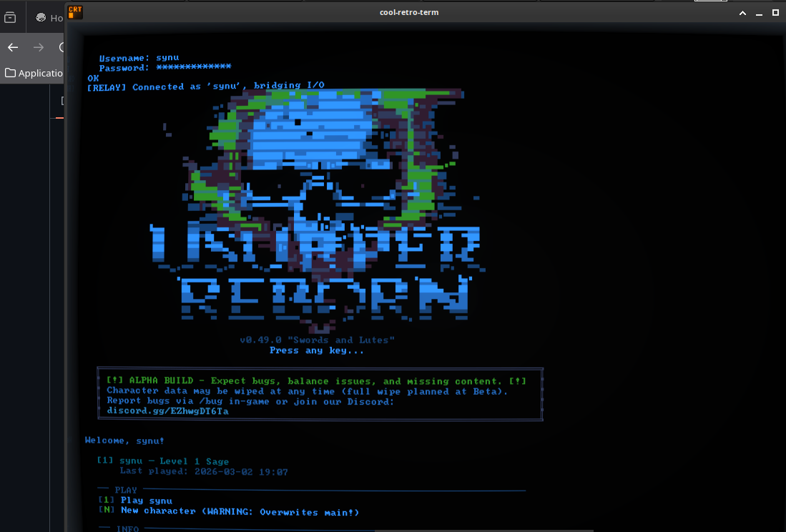Maximize the cool-retro-term window
The width and height of the screenshot is (786, 532).
(775, 12)
